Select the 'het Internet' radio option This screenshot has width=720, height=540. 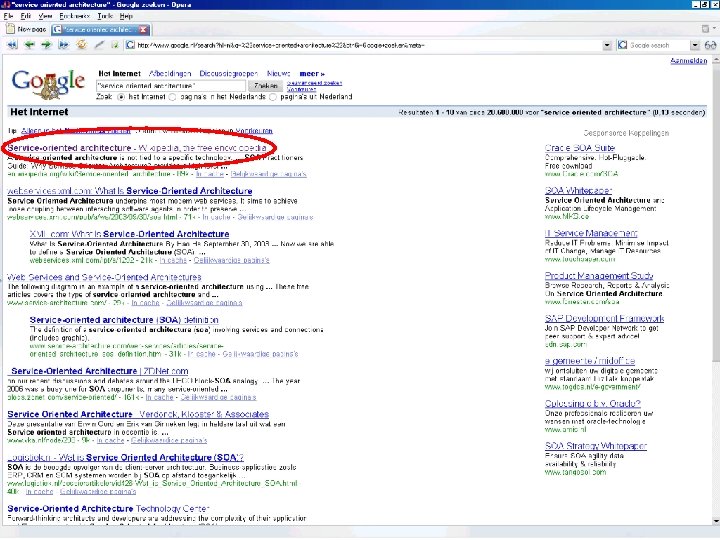(121, 97)
